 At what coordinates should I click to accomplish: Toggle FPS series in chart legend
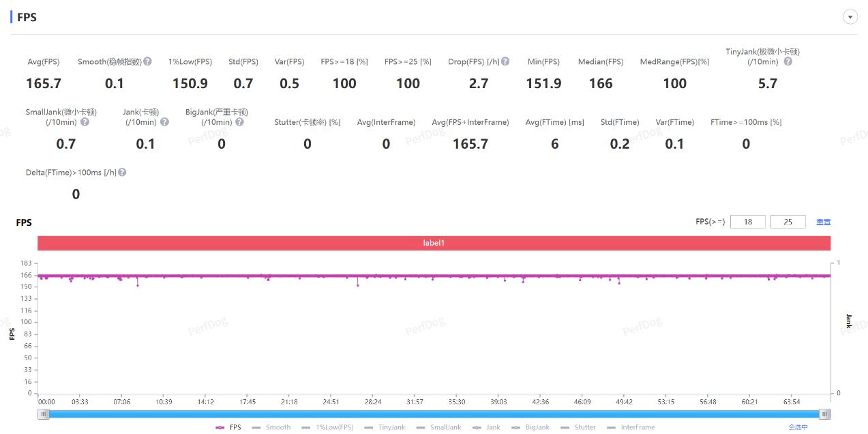pos(228,427)
